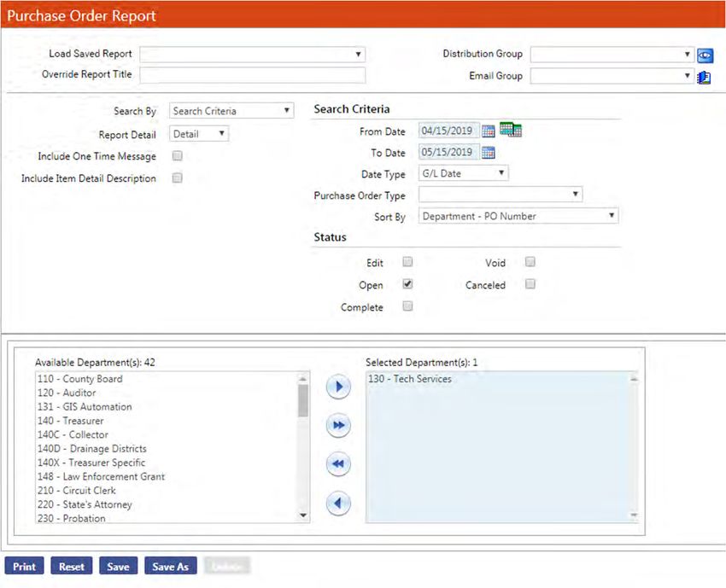Open the Report Detail dropdown
This screenshot has height=588, width=726.
click(x=199, y=134)
